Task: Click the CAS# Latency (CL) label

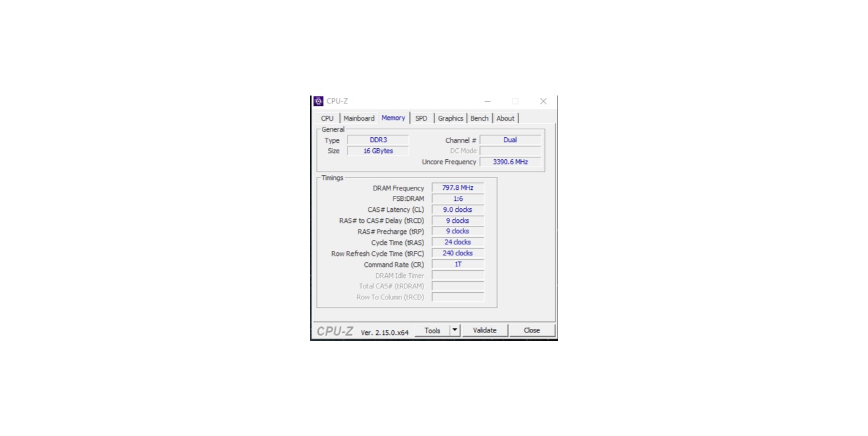Action: pos(396,209)
